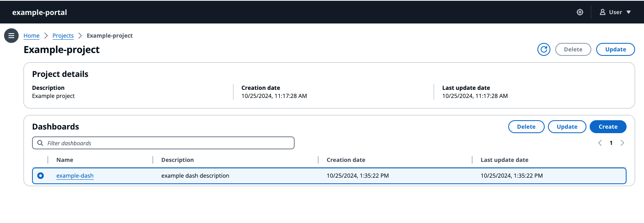Go to previous page of dashboards

pos(600,143)
